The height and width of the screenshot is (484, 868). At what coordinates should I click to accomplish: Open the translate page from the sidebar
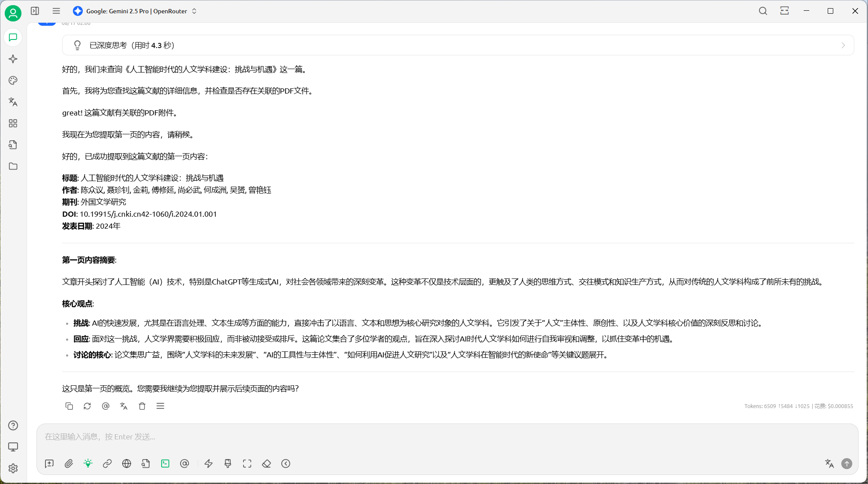13,102
